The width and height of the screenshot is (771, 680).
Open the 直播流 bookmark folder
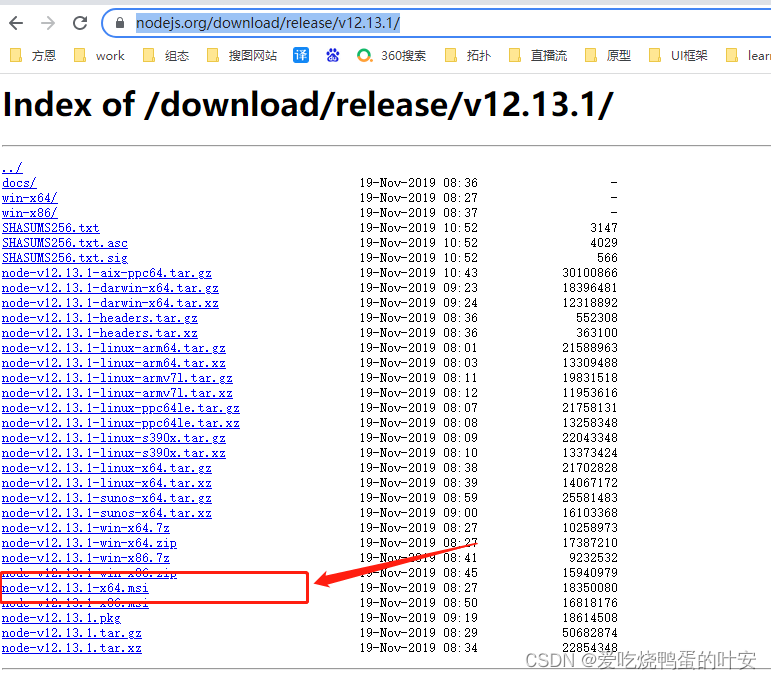click(537, 56)
